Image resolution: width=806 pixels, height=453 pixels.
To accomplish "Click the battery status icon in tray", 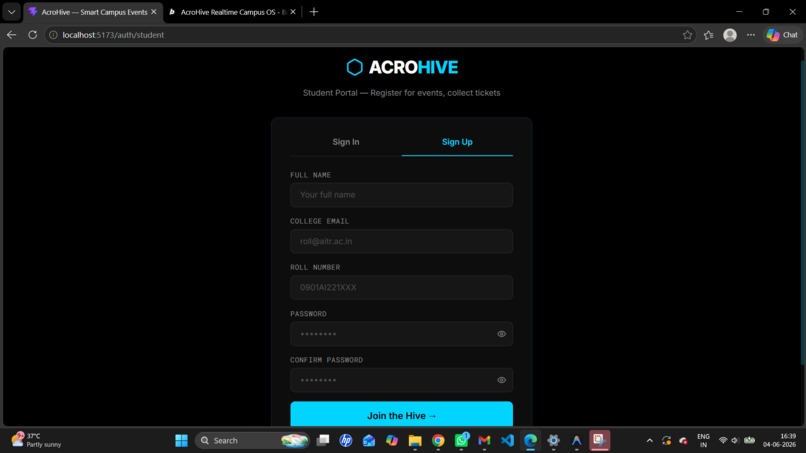I will tap(749, 441).
